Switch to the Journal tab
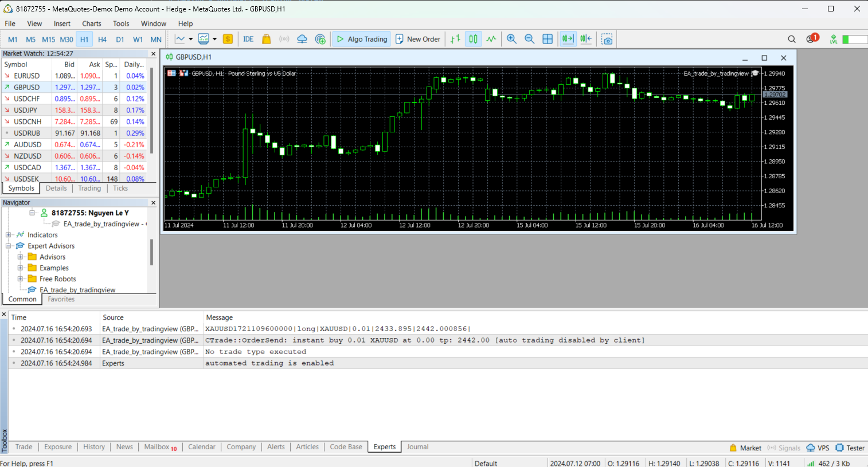Viewport: 868px width, 467px height. [x=417, y=447]
